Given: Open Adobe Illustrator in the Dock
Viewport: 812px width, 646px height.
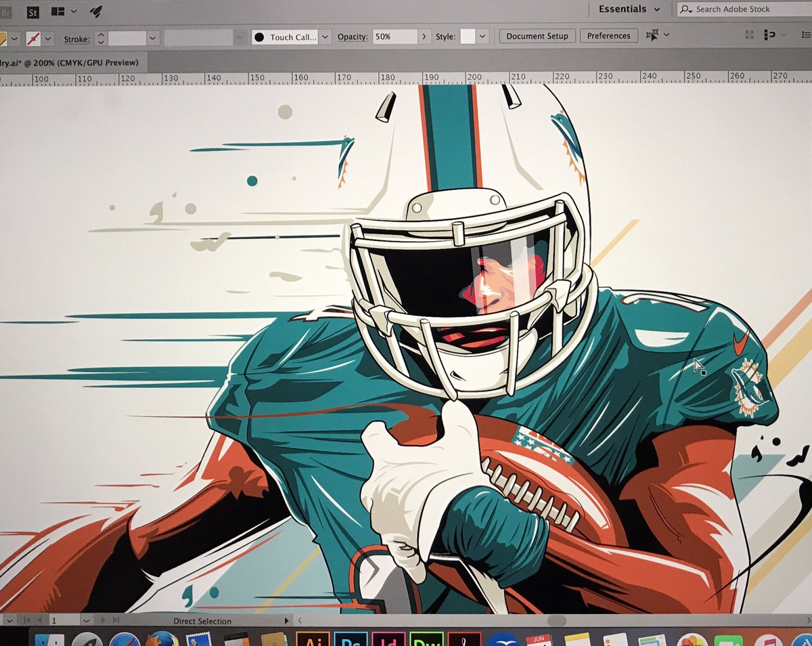Looking at the screenshot, I should click(x=313, y=639).
